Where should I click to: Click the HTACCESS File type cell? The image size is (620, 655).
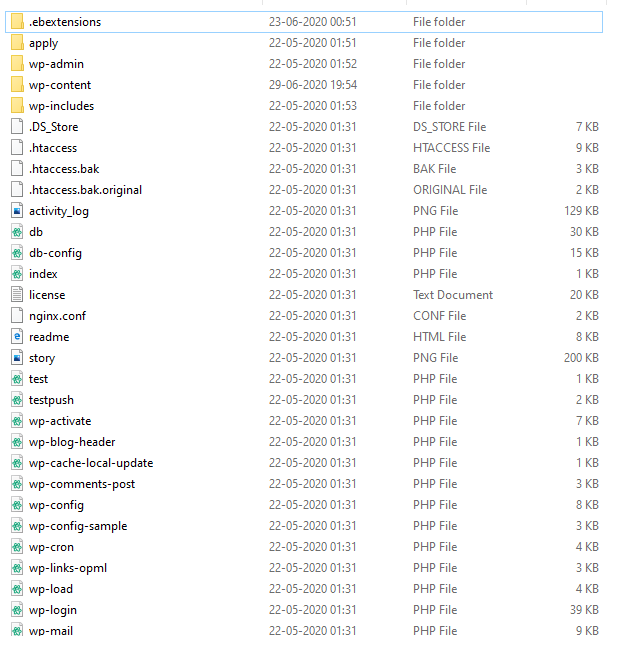point(451,147)
